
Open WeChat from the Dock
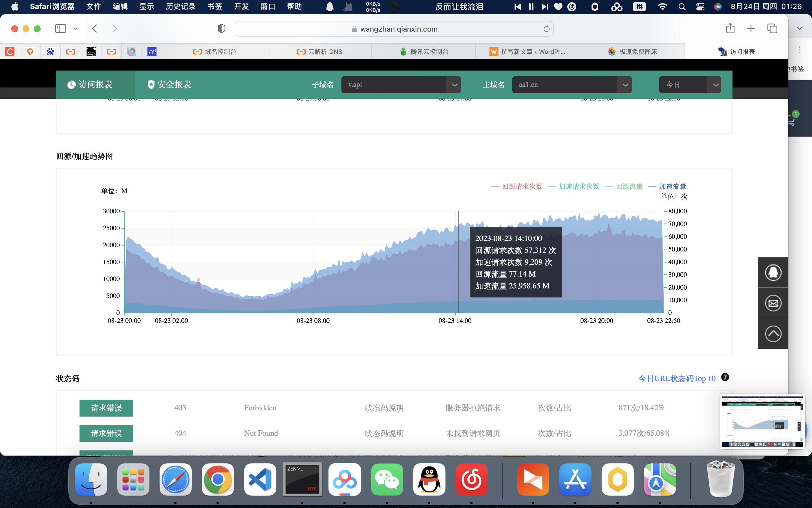pos(387,479)
